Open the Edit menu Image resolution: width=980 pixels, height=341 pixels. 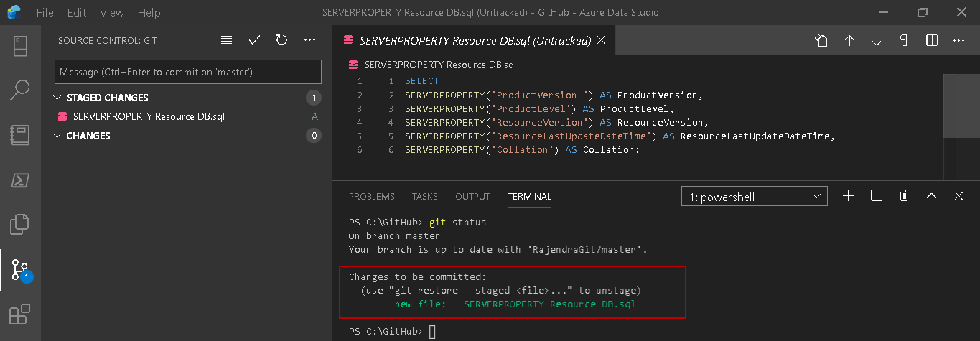pos(77,13)
